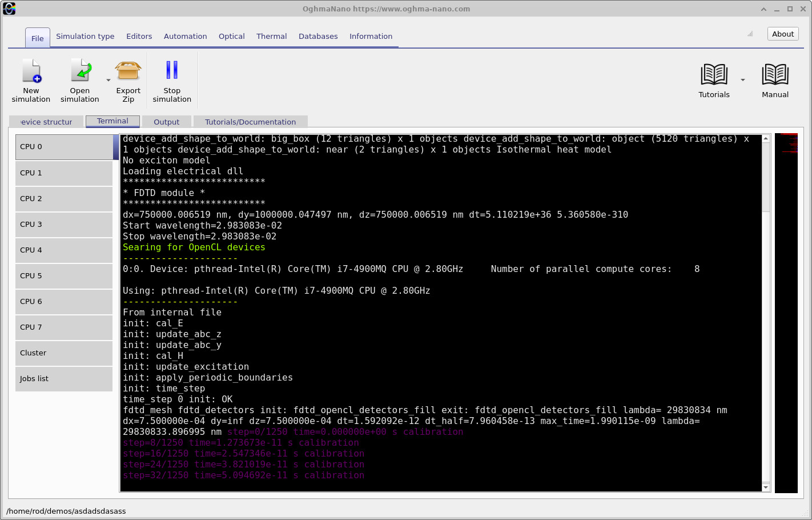Click the terminal scrollbar down arrow
Viewport: 812px width, 520px height.
pyautogui.click(x=766, y=487)
